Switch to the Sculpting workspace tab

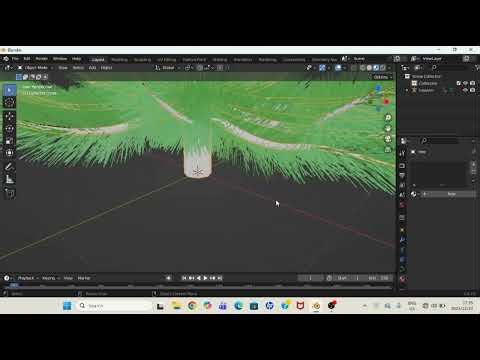143,60
